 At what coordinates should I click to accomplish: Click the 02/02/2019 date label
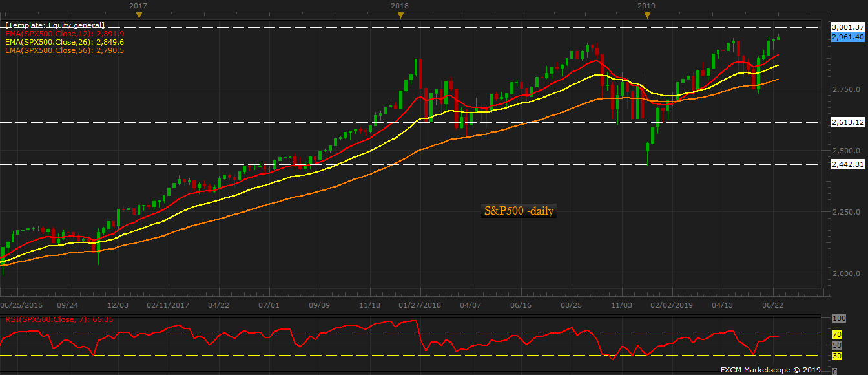tap(671, 305)
